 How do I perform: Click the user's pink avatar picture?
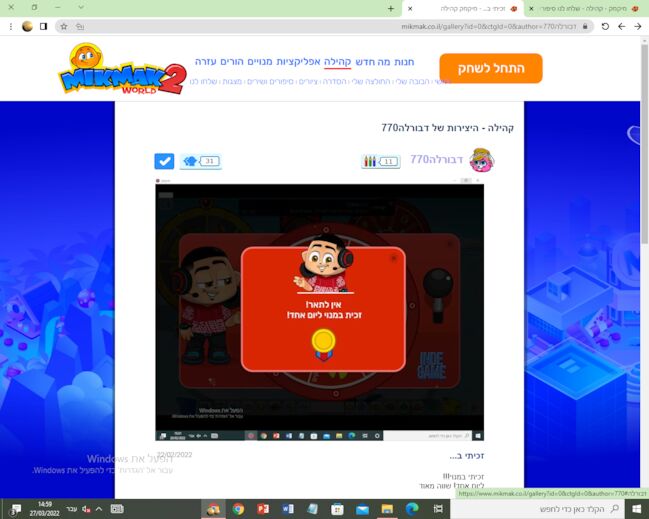pyautogui.click(x=481, y=160)
